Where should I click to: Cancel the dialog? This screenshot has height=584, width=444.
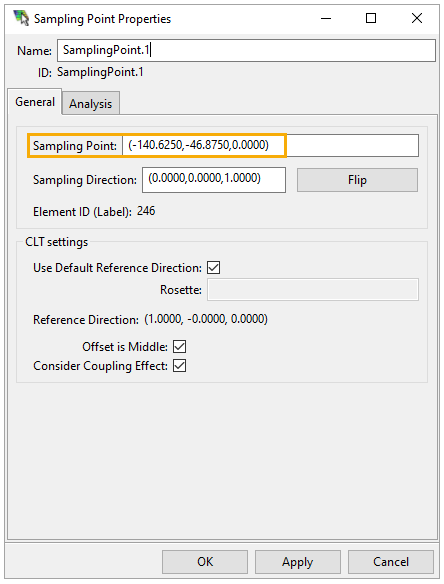point(391,562)
